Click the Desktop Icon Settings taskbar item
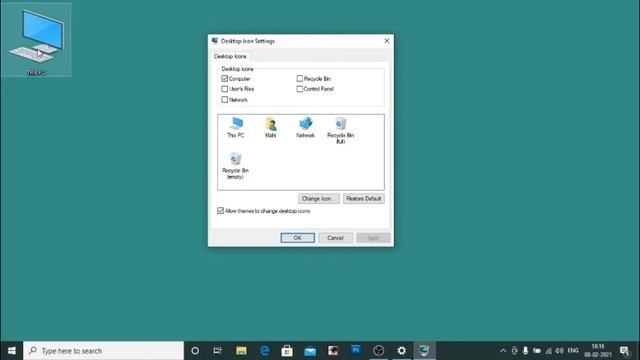640x360 pixels. 424,351
